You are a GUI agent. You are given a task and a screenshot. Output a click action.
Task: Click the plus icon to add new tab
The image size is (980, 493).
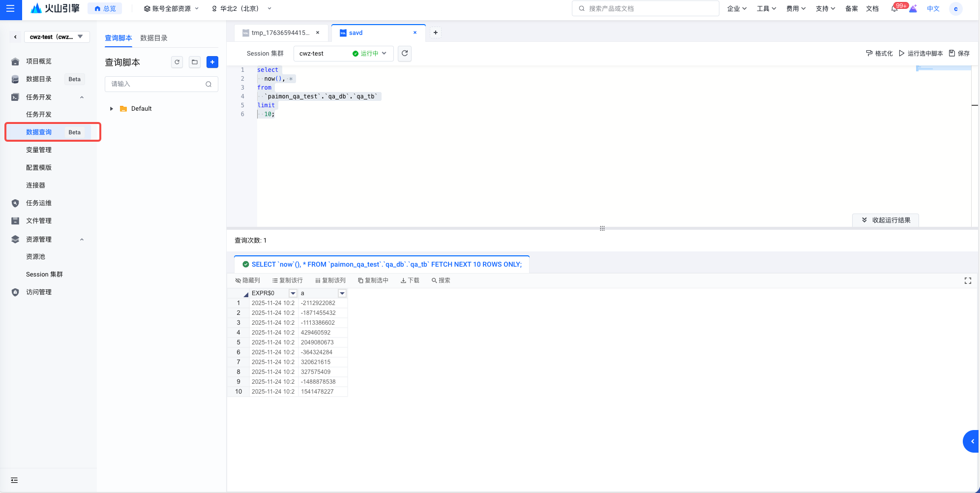(x=435, y=33)
